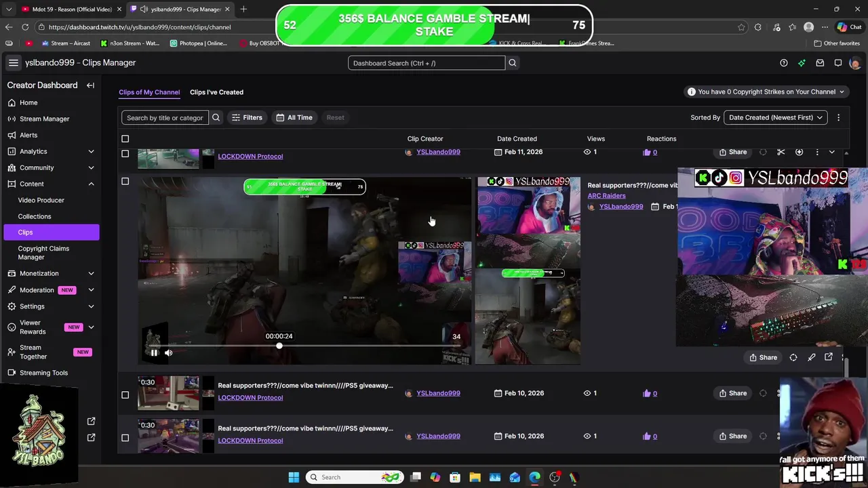Viewport: 868px width, 488px height.
Task: Expand the Settings sidebar section
Action: [91, 306]
